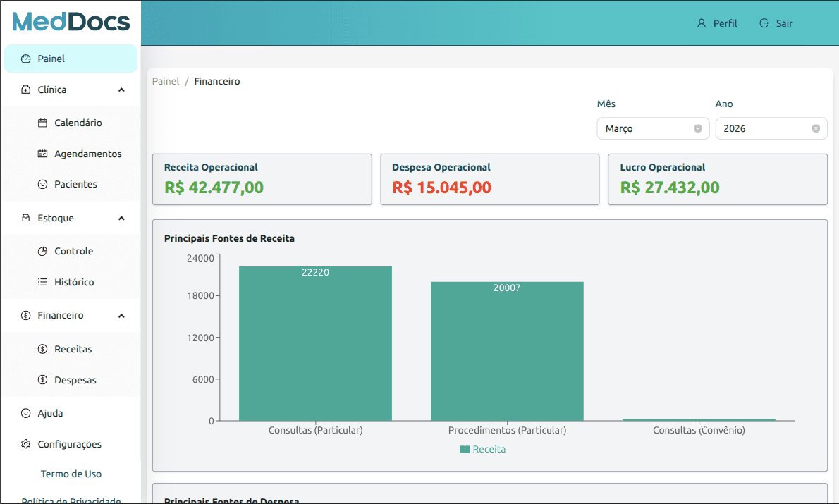Click the list icon beside Histórico

point(42,282)
